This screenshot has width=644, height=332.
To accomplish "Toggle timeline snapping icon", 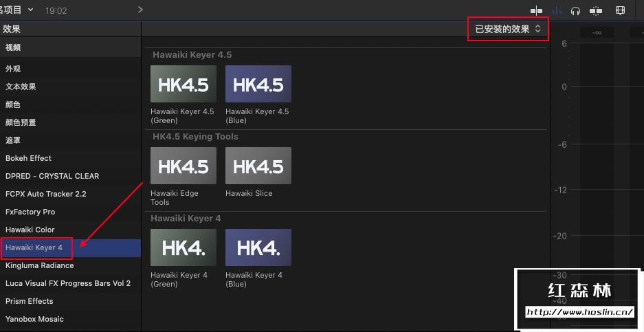I will tap(595, 11).
